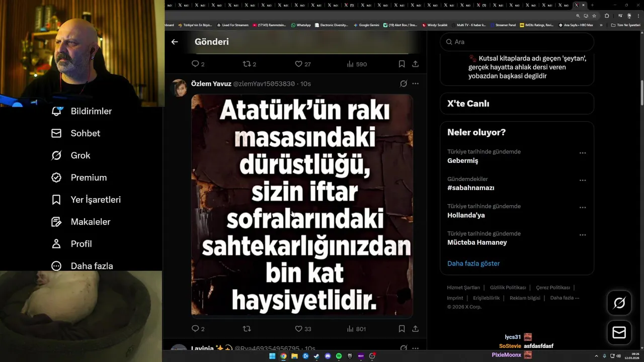Open more options on Lavinia post
This screenshot has height=362, width=644.
[x=416, y=348]
